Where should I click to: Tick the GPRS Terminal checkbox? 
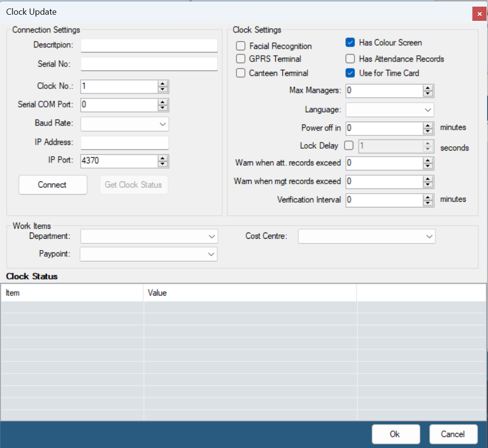[x=241, y=59]
